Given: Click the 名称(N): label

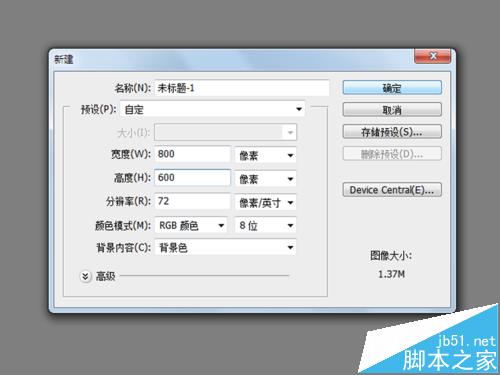Looking at the screenshot, I should tap(132, 88).
